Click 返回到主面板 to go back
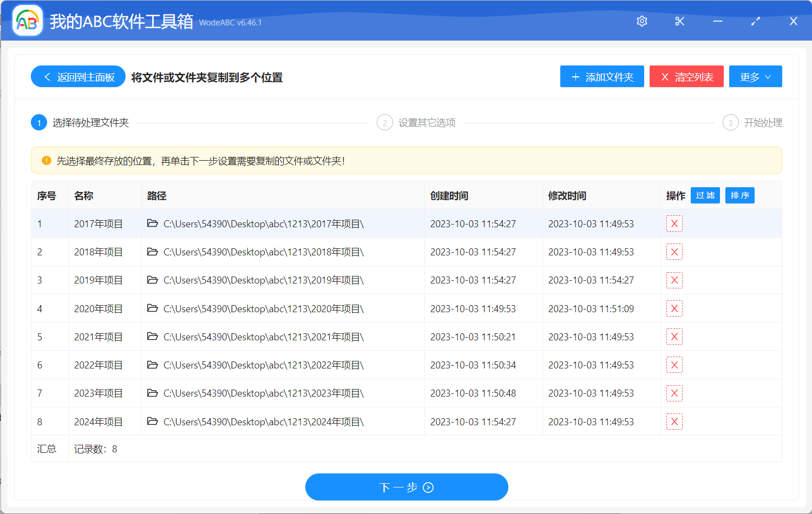Screen dimensions: 812x514 tap(78, 76)
